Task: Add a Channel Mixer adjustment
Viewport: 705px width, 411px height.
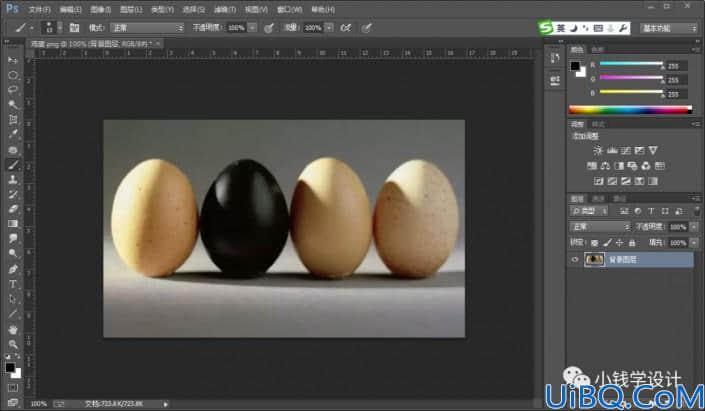Action: [646, 166]
